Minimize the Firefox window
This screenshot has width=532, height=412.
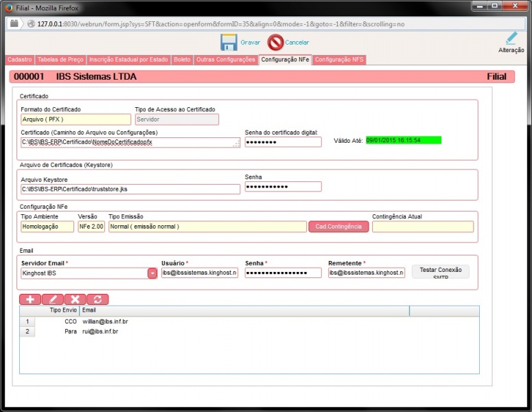click(480, 6)
